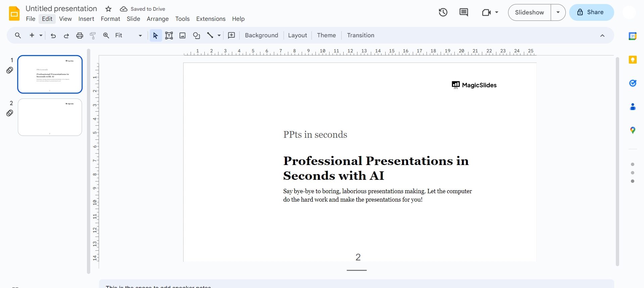Print the presentation using printer icon
644x288 pixels.
point(80,36)
